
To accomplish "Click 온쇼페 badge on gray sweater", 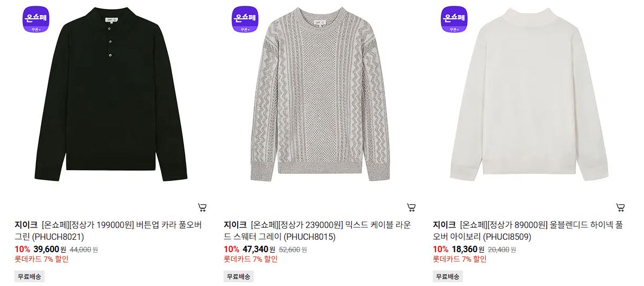I will point(245,19).
